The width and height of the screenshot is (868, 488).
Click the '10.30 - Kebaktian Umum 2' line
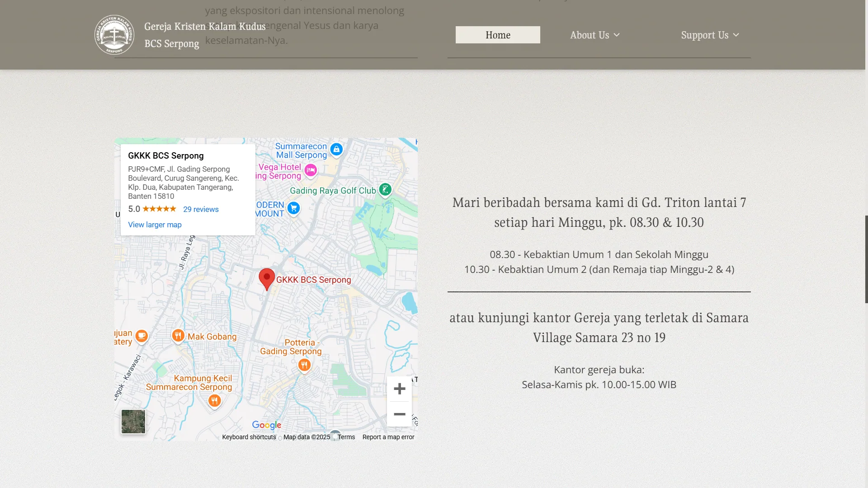(599, 269)
